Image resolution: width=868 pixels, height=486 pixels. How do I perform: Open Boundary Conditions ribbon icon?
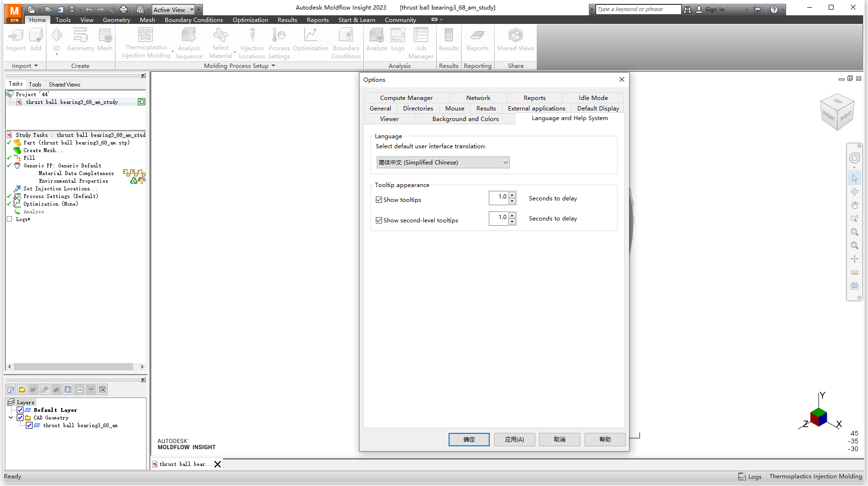coord(346,43)
